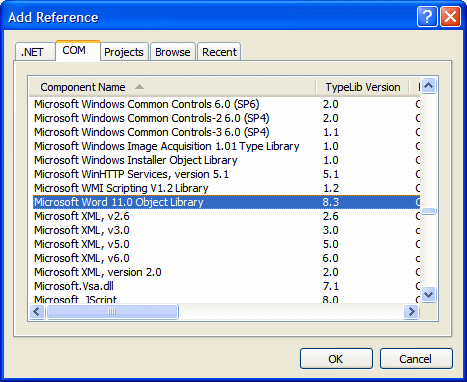Image resolution: width=467 pixels, height=382 pixels.
Task: Confirm with the OK button
Action: pos(336,359)
